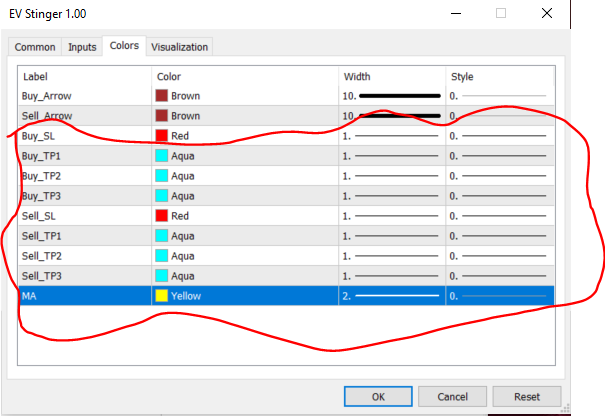
Task: Click the Sell_TP3 aqua color swatch
Action: point(162,276)
